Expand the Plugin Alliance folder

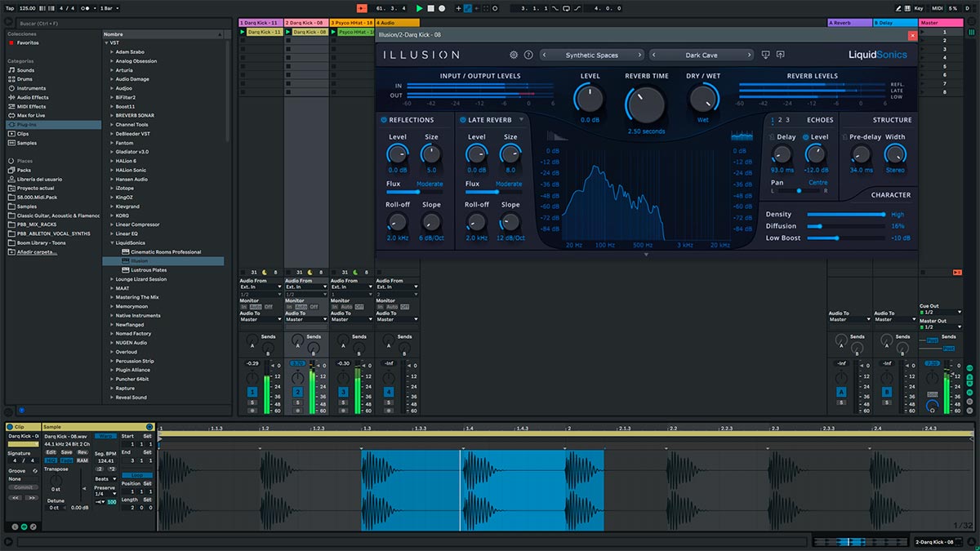[x=112, y=370]
